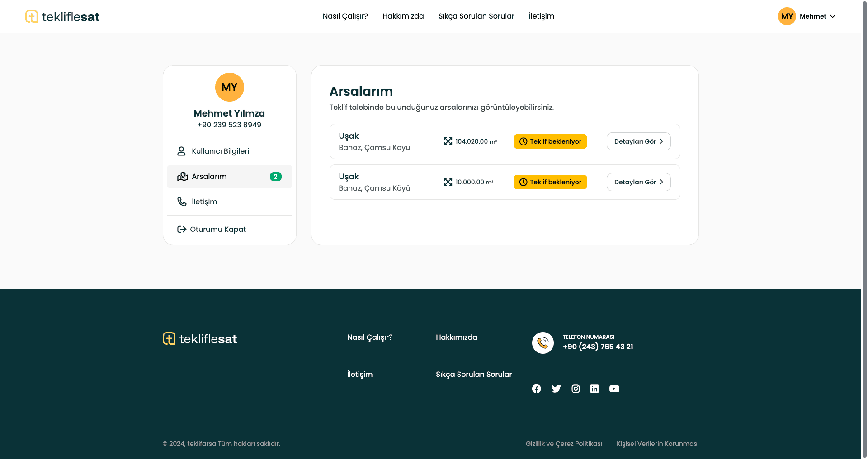The width and height of the screenshot is (868, 459).
Task: Select Kullanıcı Bilgileri in sidebar
Action: pos(220,151)
